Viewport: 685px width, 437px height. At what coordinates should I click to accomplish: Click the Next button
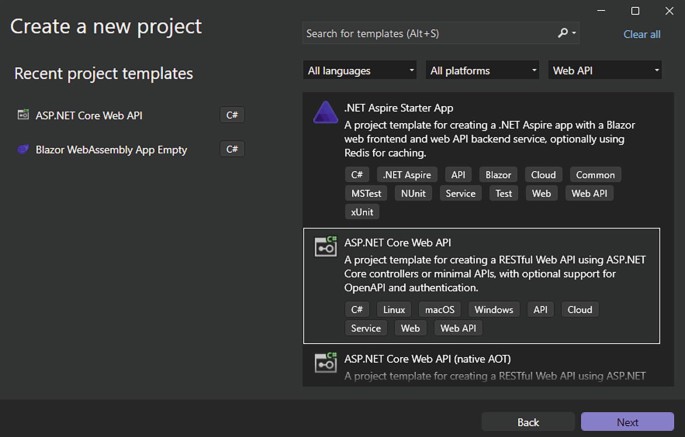(x=627, y=422)
